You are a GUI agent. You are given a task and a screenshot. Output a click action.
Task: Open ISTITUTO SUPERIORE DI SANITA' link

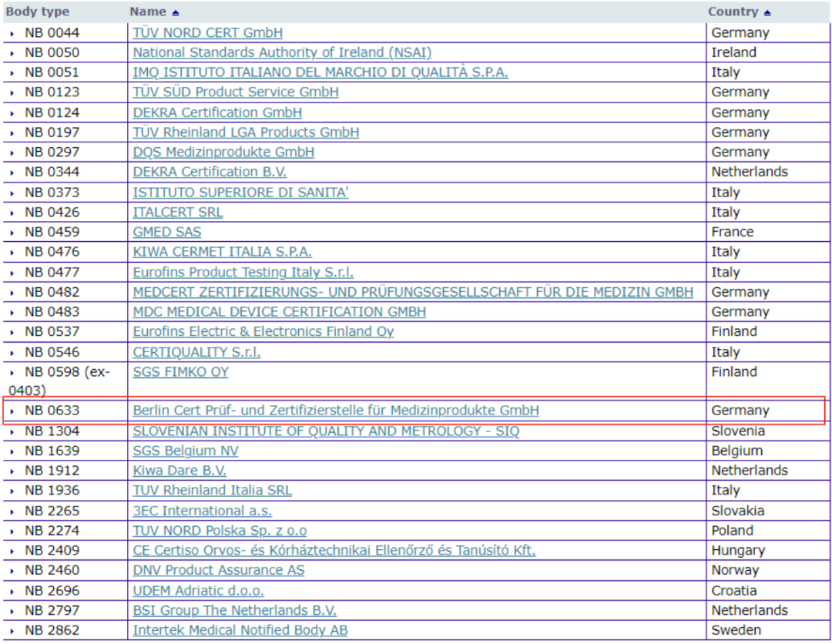click(240, 192)
